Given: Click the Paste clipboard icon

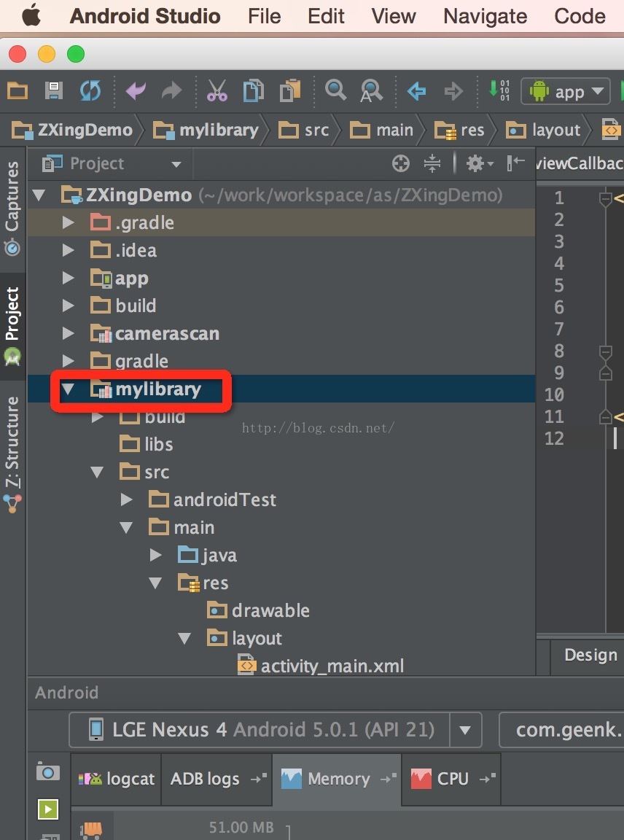Looking at the screenshot, I should pyautogui.click(x=290, y=90).
